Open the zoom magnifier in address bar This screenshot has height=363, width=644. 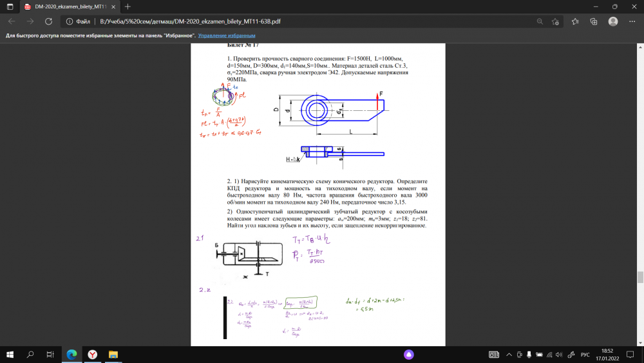pyautogui.click(x=540, y=21)
